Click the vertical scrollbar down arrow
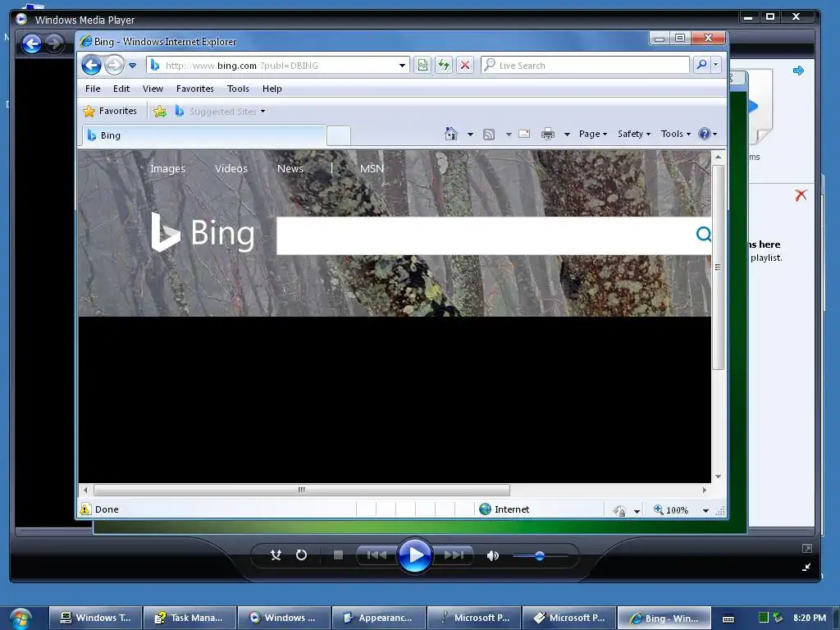The width and height of the screenshot is (840, 630). coord(718,477)
